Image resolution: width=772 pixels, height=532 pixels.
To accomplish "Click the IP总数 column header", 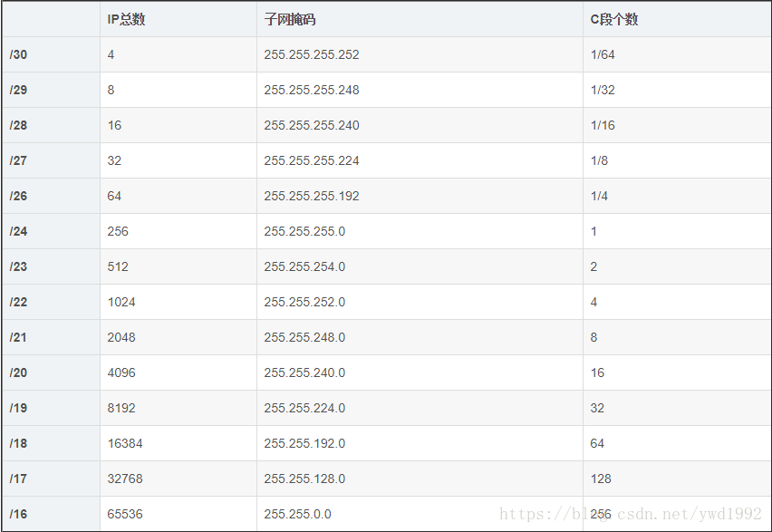I will 126,19.
